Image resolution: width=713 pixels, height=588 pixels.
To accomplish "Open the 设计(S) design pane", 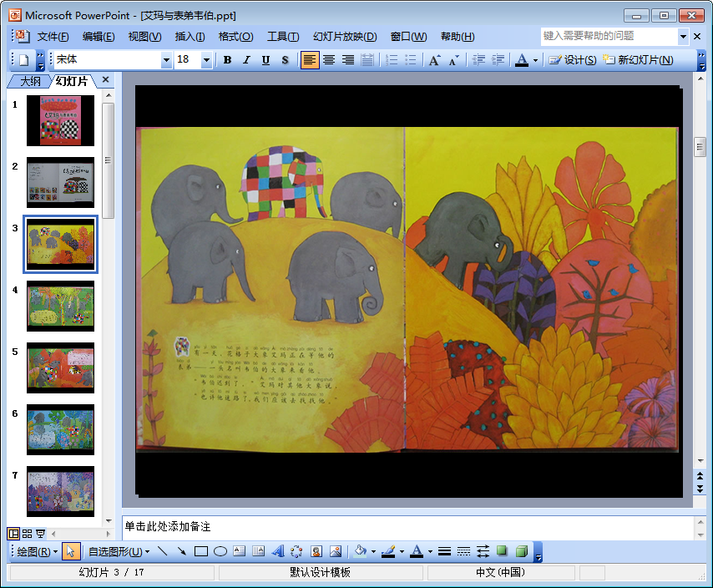I will click(573, 60).
